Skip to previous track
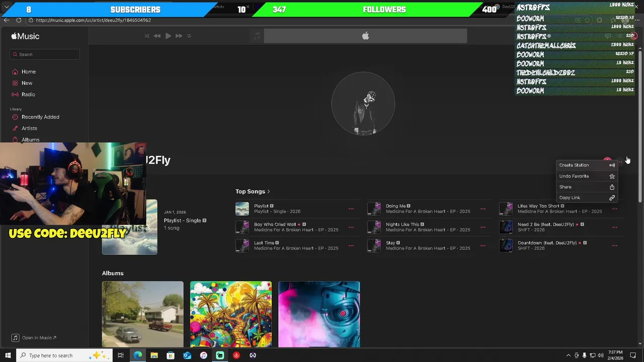This screenshot has height=362, width=644. [157, 36]
